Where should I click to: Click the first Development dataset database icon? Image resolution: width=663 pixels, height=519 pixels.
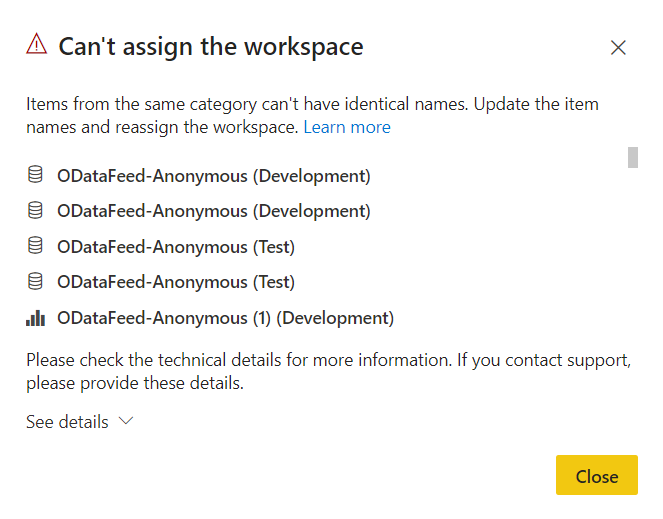(36, 176)
